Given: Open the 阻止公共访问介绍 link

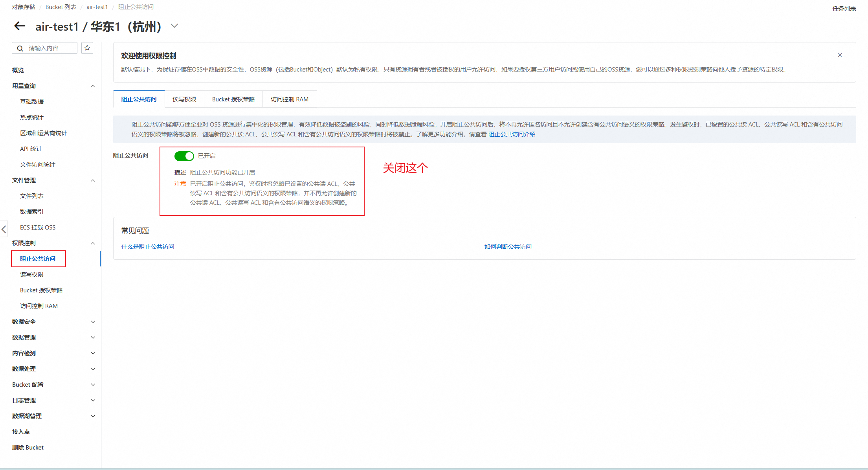Looking at the screenshot, I should click(512, 134).
